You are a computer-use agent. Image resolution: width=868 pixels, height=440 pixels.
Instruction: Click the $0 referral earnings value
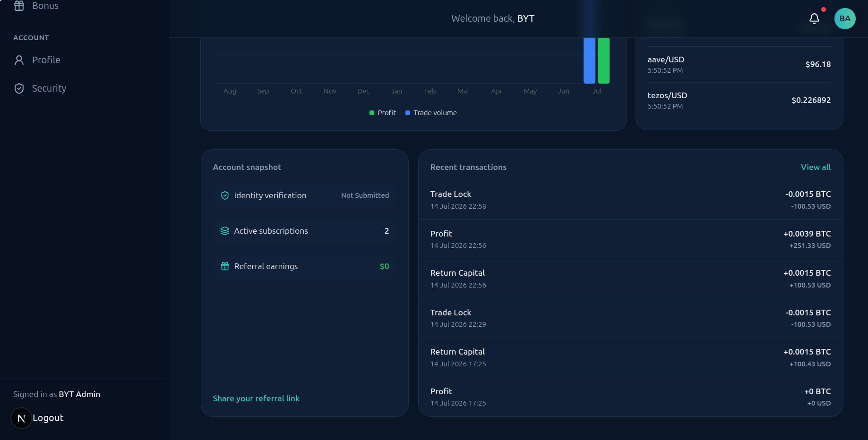[384, 266]
